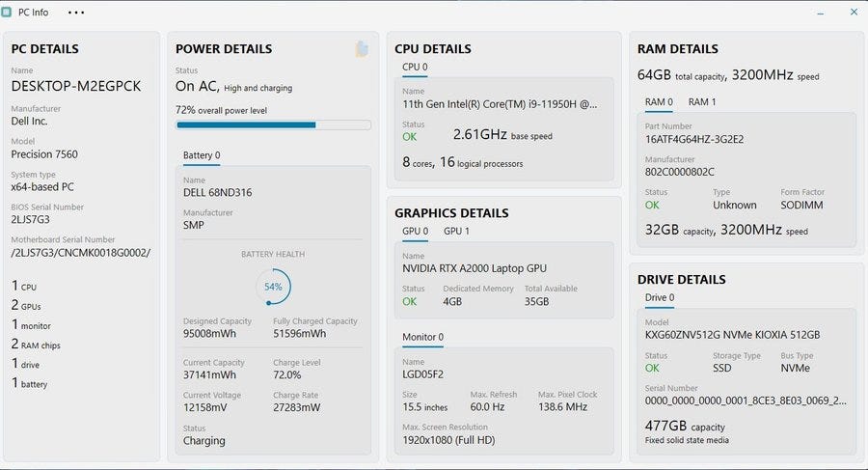Viewport: 868px width, 470px height.
Task: Switch to the GPU 1 tab
Action: tap(456, 232)
